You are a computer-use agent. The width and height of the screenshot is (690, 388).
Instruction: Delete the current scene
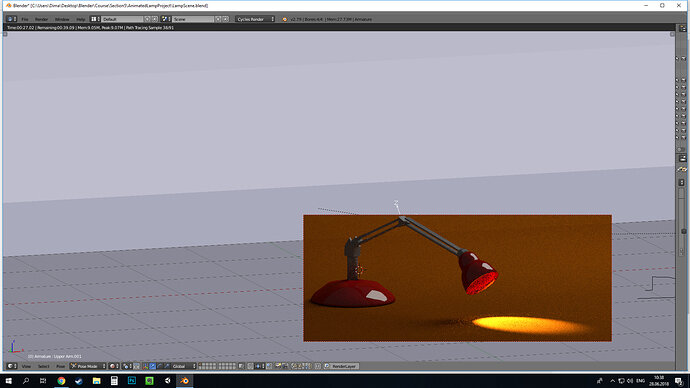tap(225, 19)
